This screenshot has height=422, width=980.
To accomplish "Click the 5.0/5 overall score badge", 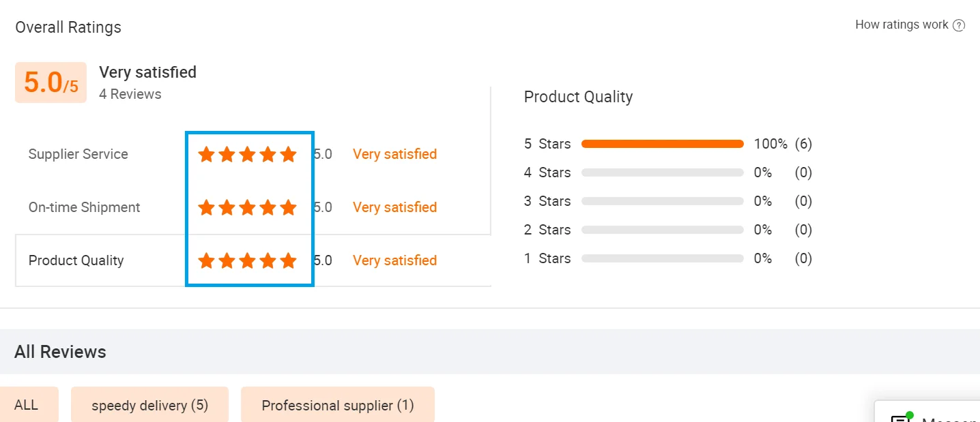I will coord(51,82).
